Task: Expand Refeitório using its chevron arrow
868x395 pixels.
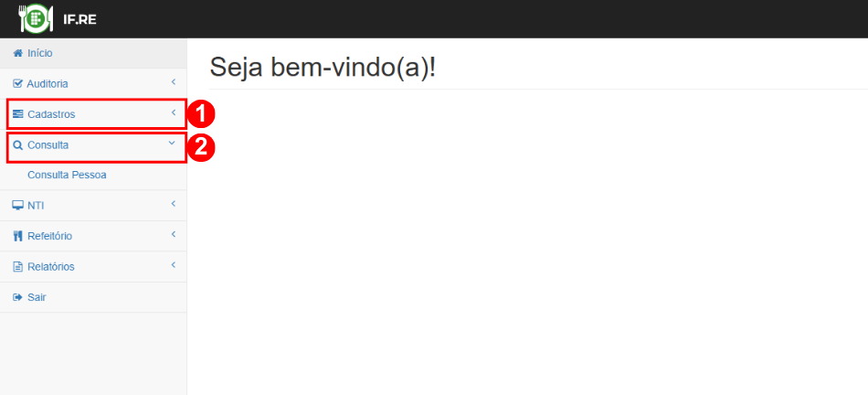Action: coord(174,234)
